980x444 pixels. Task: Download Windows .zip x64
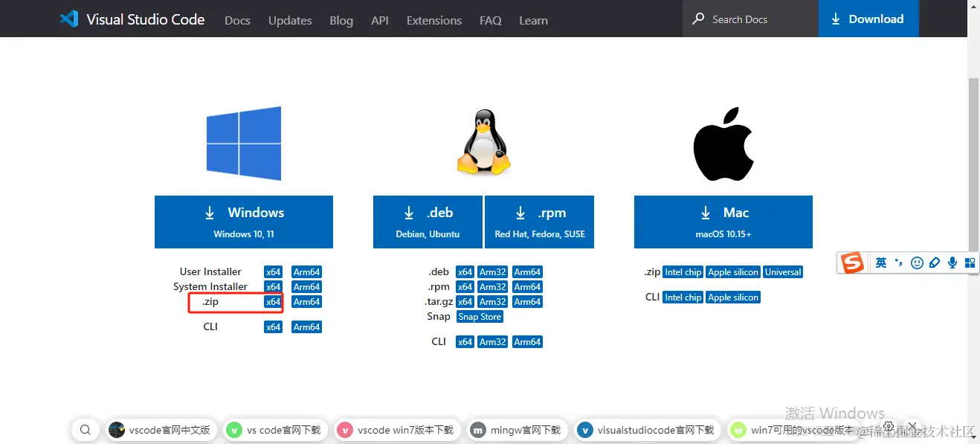click(274, 302)
